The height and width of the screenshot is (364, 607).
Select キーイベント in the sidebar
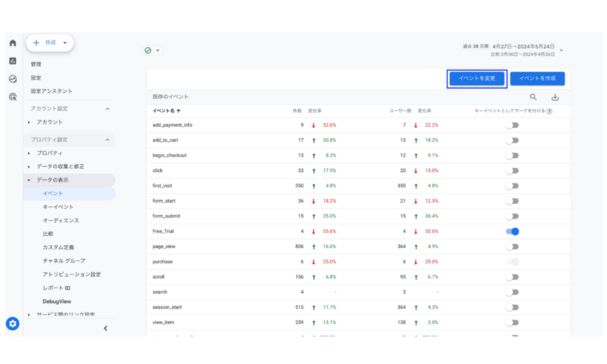(x=58, y=207)
